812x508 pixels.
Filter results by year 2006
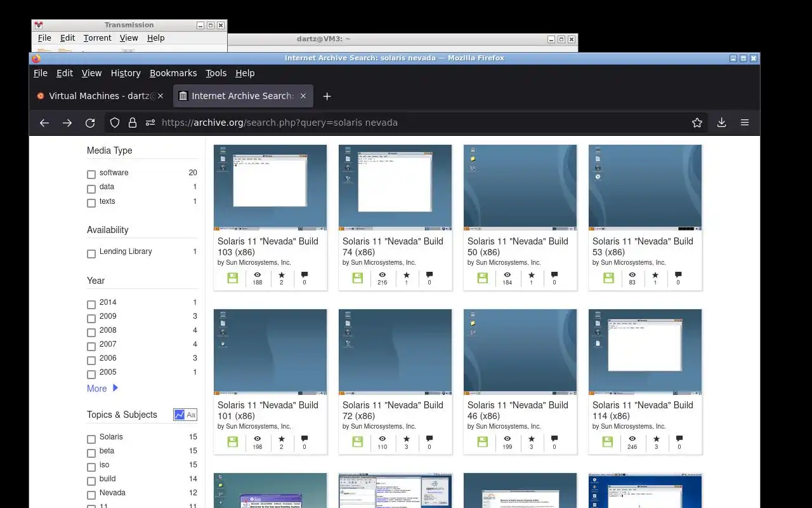(x=91, y=361)
